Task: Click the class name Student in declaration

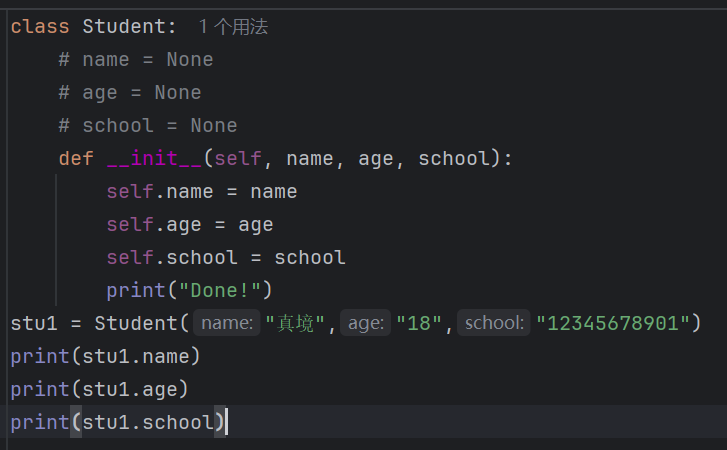Action: click(x=123, y=27)
